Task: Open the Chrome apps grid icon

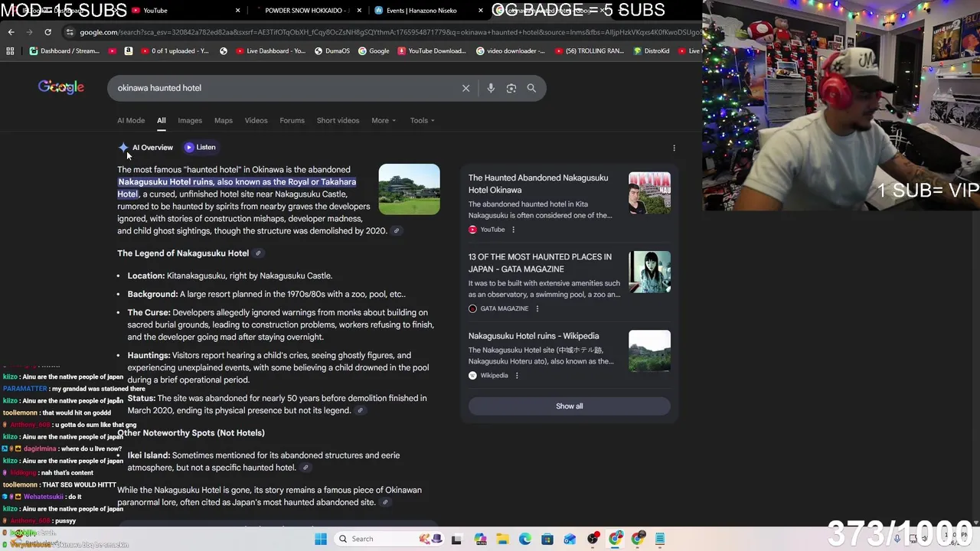Action: [10, 51]
